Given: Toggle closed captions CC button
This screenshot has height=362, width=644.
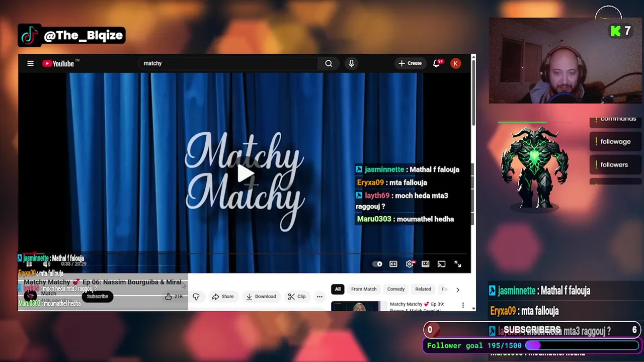Looking at the screenshot, I should [x=393, y=264].
